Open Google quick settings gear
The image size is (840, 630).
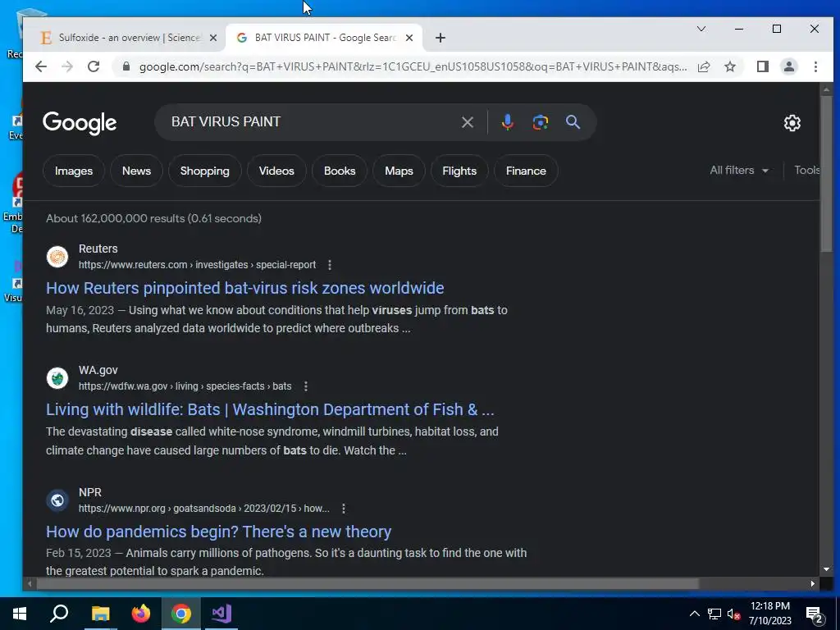[792, 123]
